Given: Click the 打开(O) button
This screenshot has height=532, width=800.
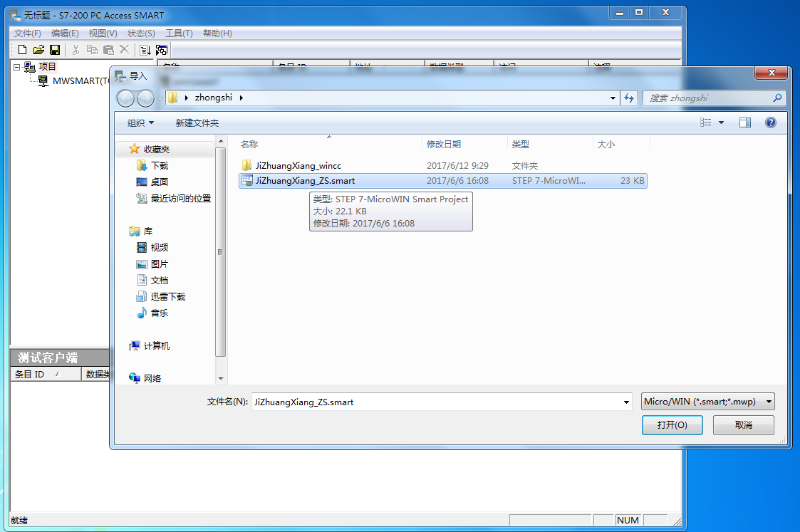Looking at the screenshot, I should [x=672, y=425].
